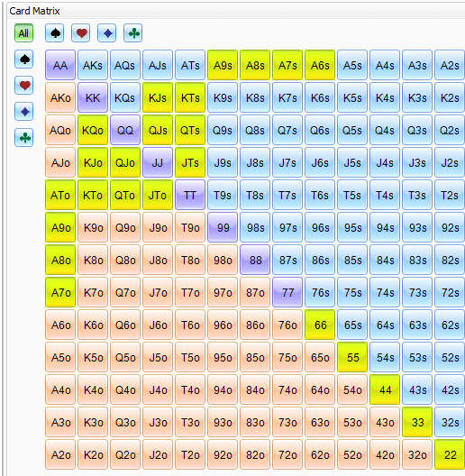Viewport: 465px width, 476px height.
Task: Deselect the yellow 22 pair cell
Action: coord(450,454)
